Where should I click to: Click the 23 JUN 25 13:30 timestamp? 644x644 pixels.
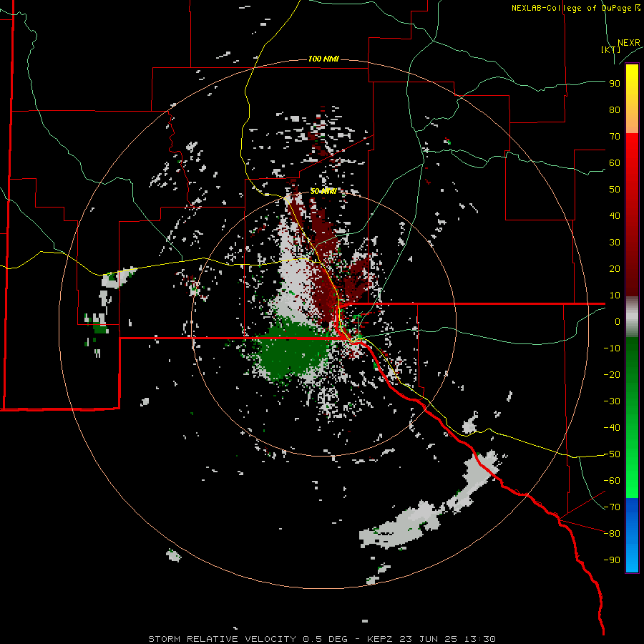point(448,639)
